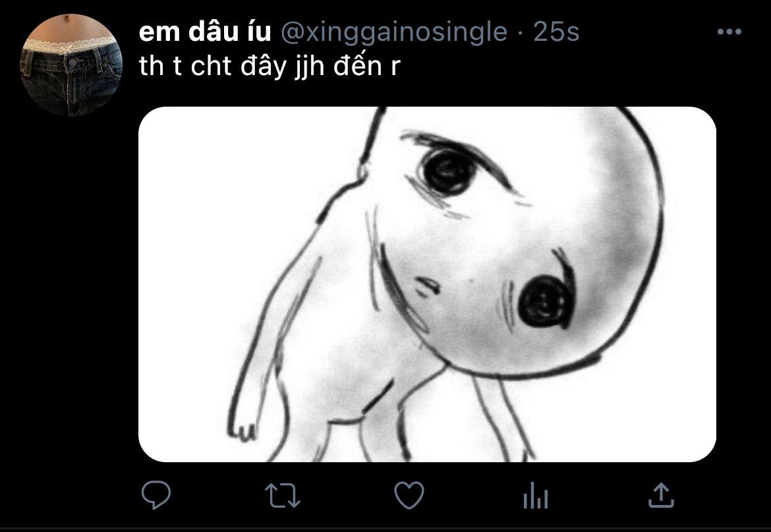
Task: Open the tweet via the 25s timestamp
Action: coord(556,32)
